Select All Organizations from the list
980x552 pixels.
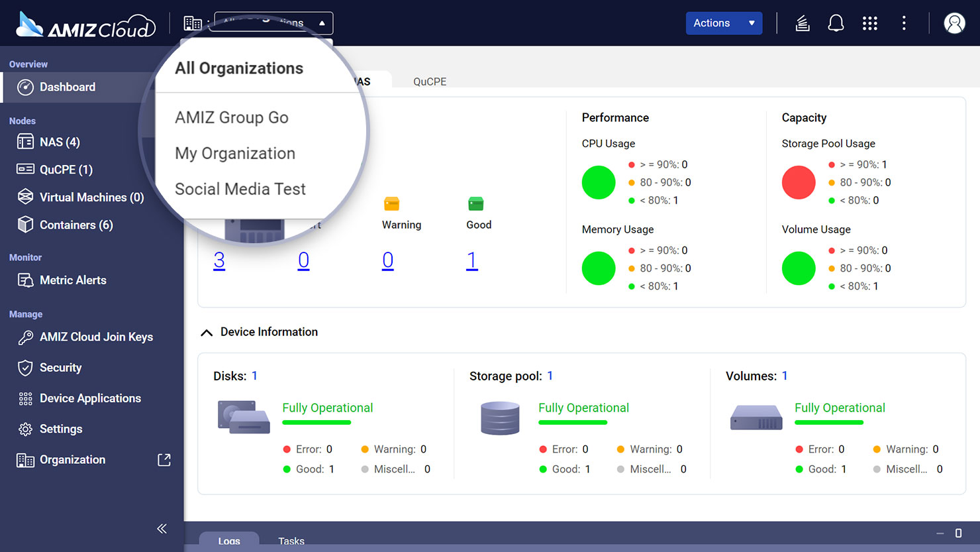click(x=238, y=68)
